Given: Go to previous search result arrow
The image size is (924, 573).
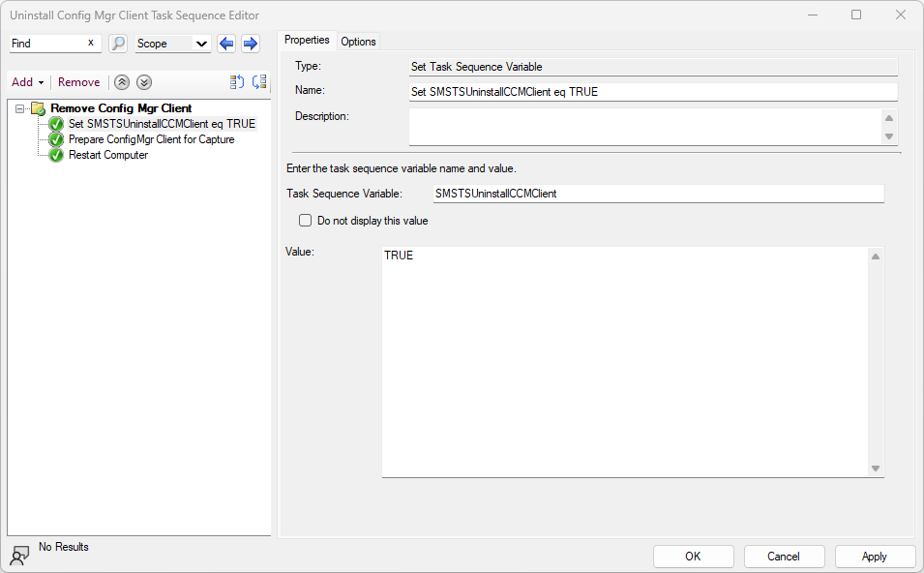Looking at the screenshot, I should 226,43.
